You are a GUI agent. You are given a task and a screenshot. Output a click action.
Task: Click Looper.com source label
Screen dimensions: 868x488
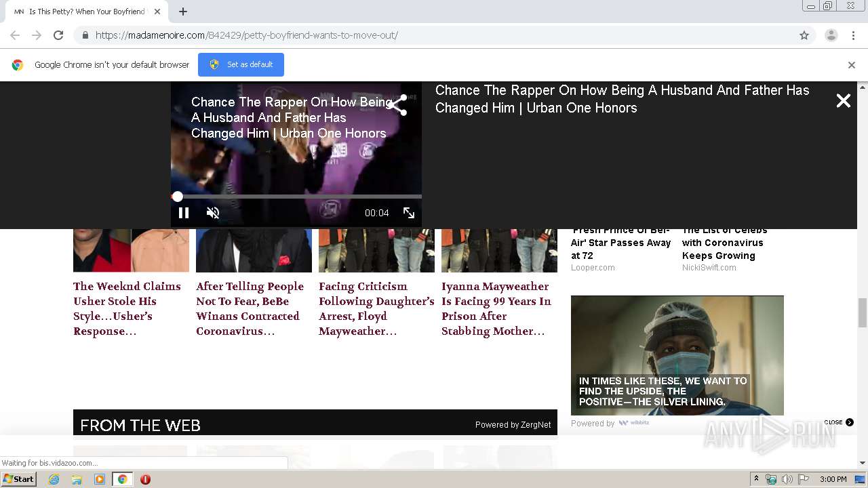(x=593, y=268)
